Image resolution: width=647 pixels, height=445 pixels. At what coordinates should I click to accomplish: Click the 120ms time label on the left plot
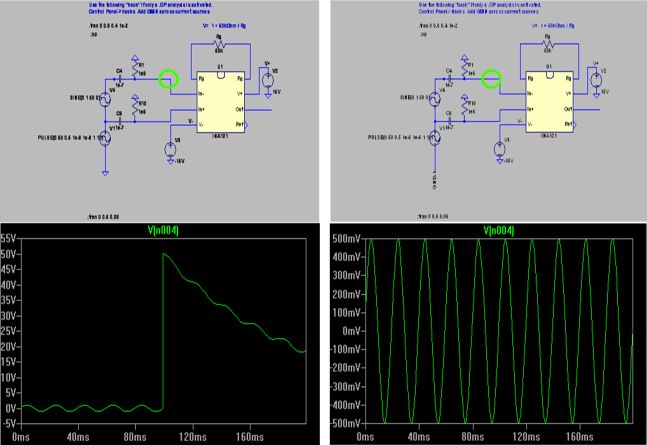[x=193, y=437]
